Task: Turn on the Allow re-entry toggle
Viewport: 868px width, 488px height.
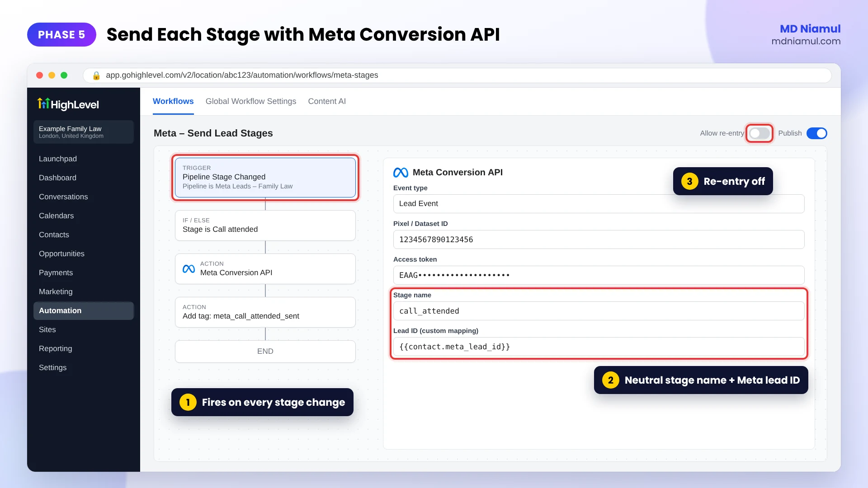Action: pyautogui.click(x=759, y=133)
